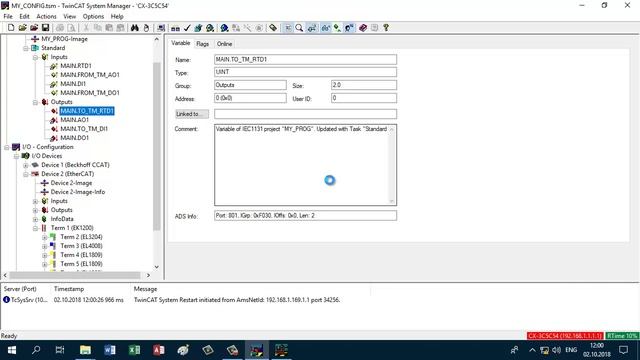Screen dimensions: 640x360
Task: Switch to the Online tab
Action: coord(224,44)
